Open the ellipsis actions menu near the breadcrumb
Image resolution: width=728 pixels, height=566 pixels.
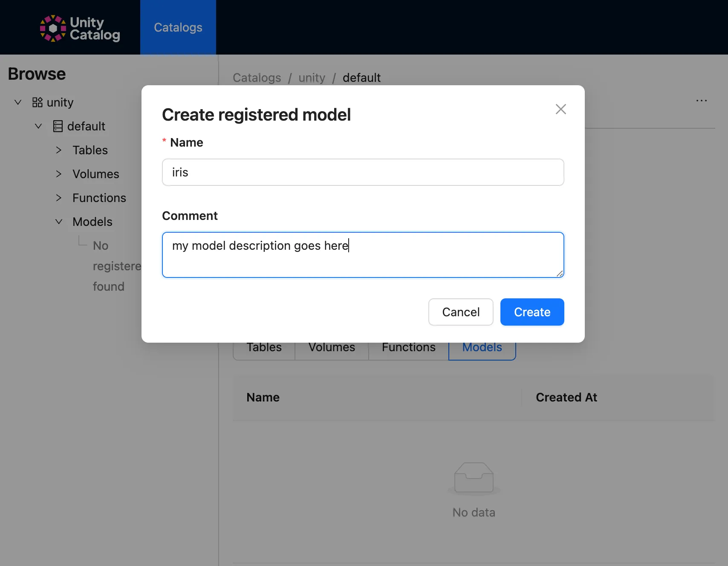(702, 101)
